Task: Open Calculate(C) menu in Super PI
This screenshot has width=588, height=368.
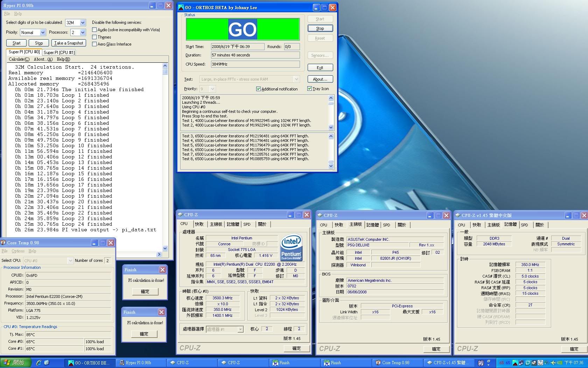Action: click(19, 59)
